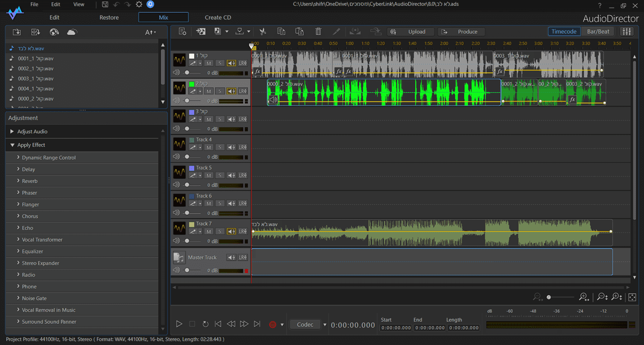The height and width of the screenshot is (345, 644).
Task: Solo Track 5 with its S button
Action: pos(220,176)
